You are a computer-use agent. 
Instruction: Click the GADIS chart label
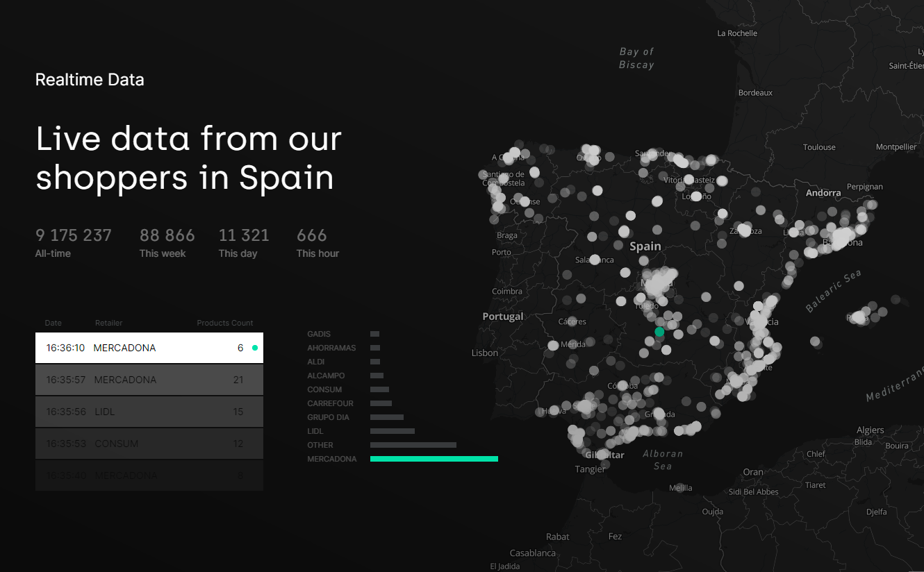coord(319,334)
